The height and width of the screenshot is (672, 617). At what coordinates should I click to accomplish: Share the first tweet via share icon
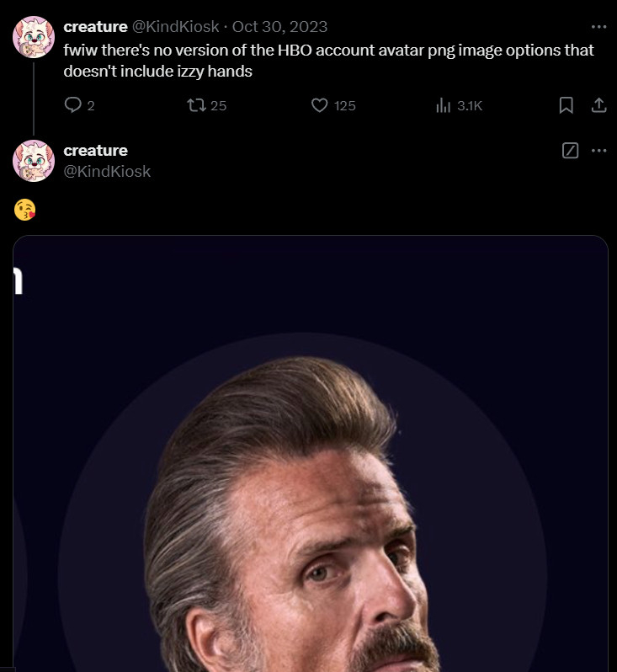point(598,105)
